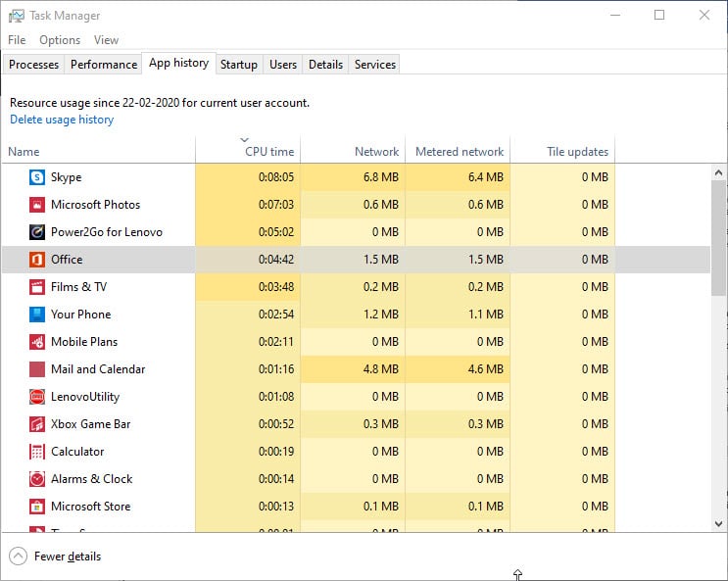Viewport: 728px width, 581px height.
Task: Click Calculator CPU time 0:00:19
Action: [x=276, y=452]
